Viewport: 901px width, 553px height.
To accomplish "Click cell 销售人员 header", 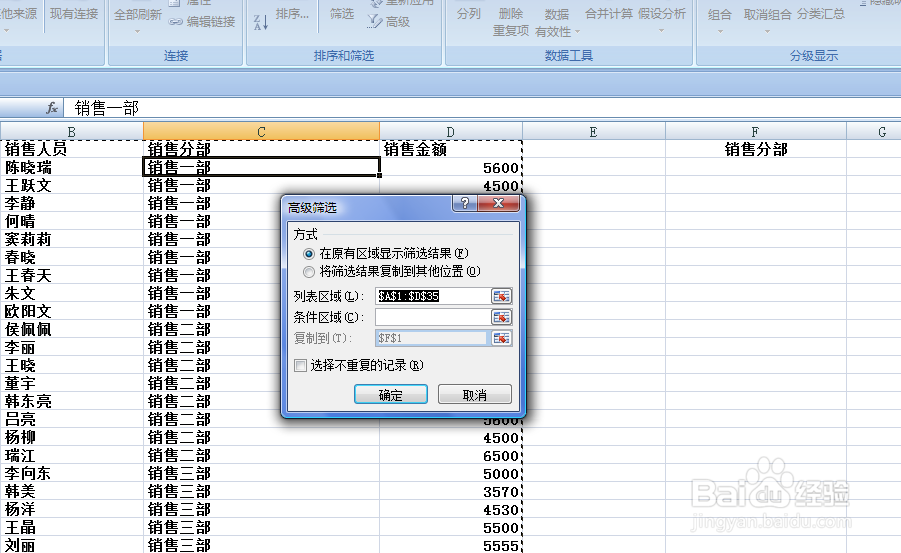I will pos(71,149).
